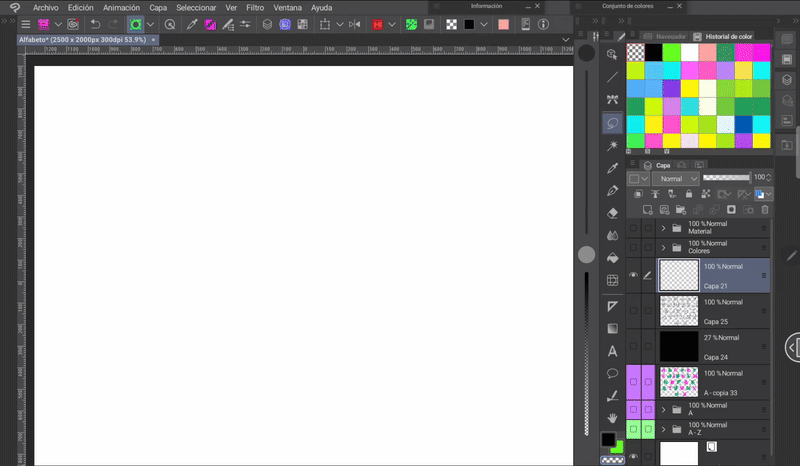800x466 pixels.
Task: Show the A - copia 33 layer
Action: 633,382
